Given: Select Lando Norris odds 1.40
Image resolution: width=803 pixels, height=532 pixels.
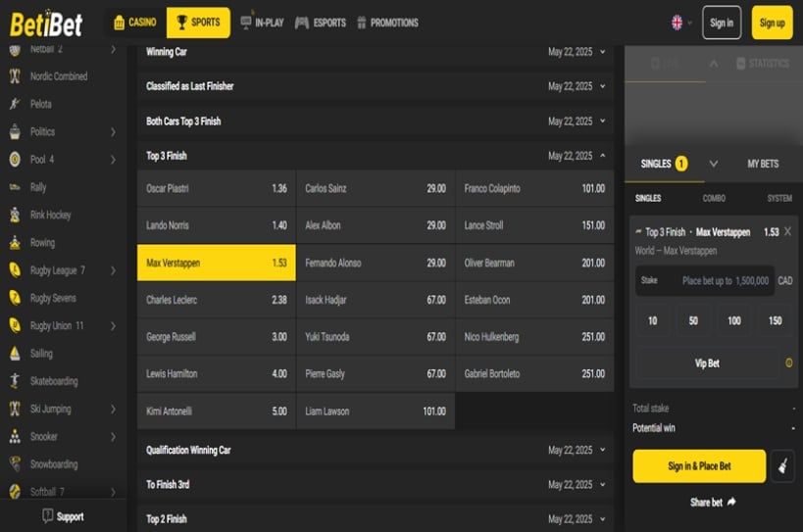Looking at the screenshot, I should coord(216,225).
